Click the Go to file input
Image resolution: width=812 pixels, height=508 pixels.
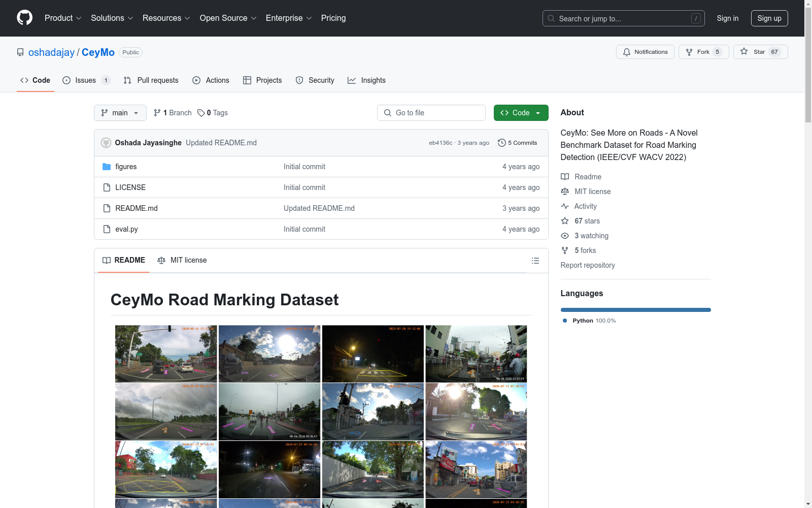(431, 113)
